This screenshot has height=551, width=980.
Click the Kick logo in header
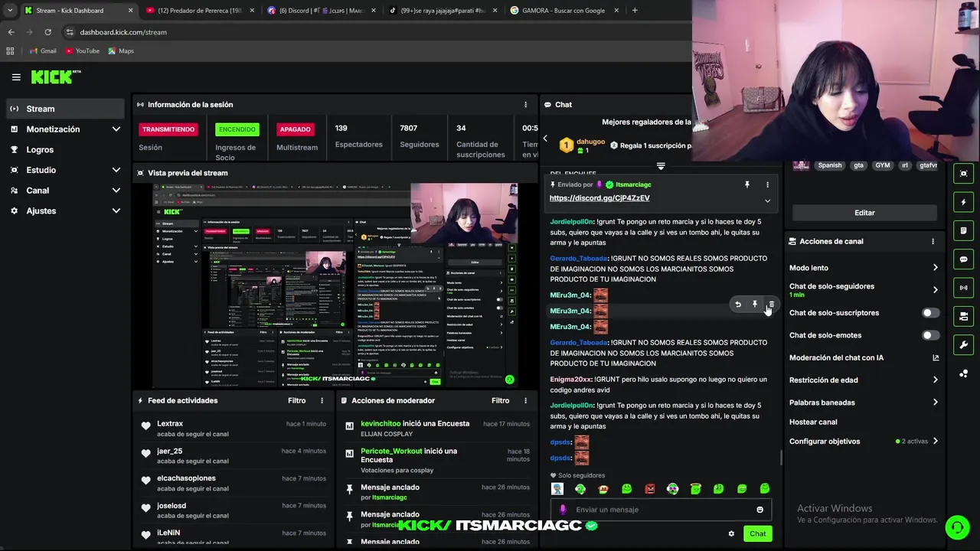click(x=56, y=77)
